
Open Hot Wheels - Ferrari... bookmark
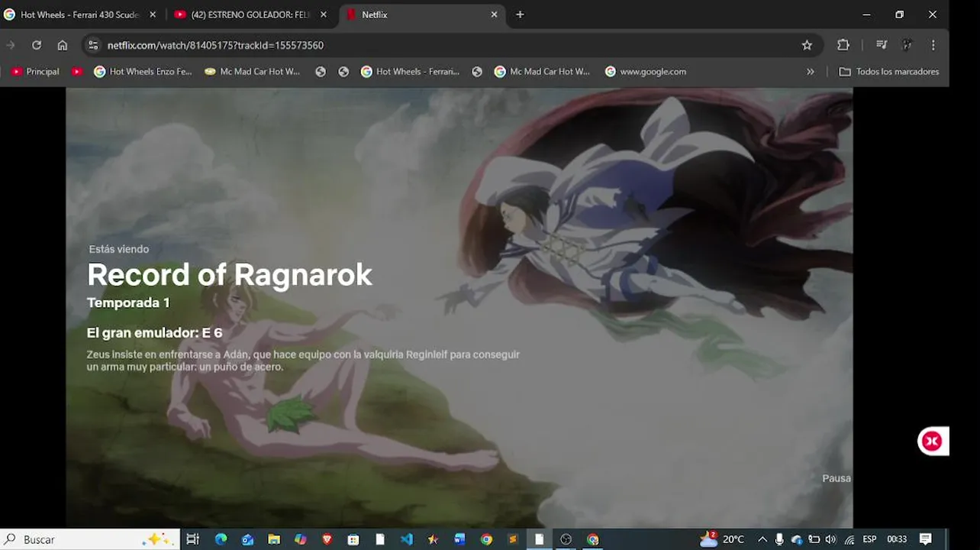(410, 71)
